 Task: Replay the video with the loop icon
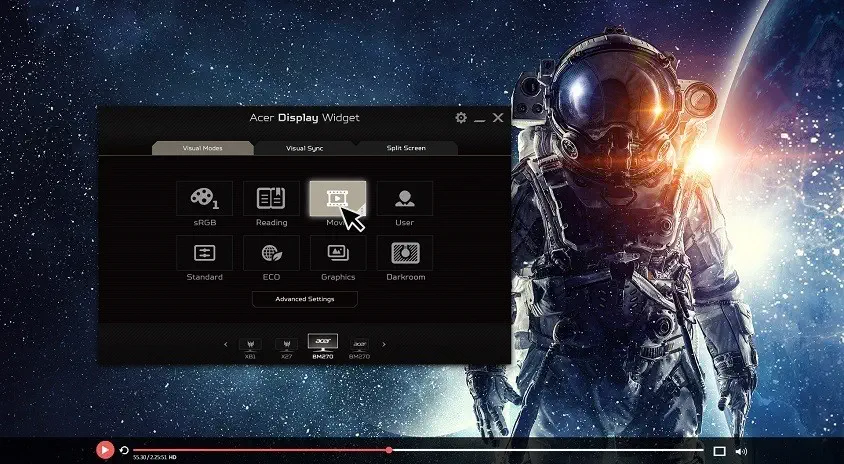124,451
